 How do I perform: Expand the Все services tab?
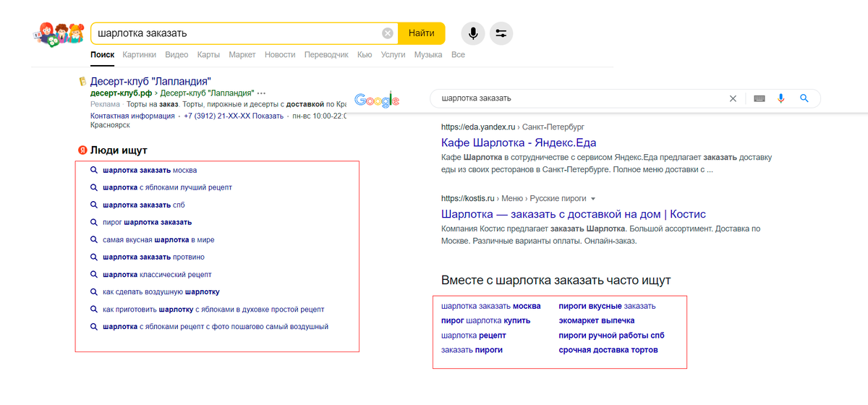point(458,55)
